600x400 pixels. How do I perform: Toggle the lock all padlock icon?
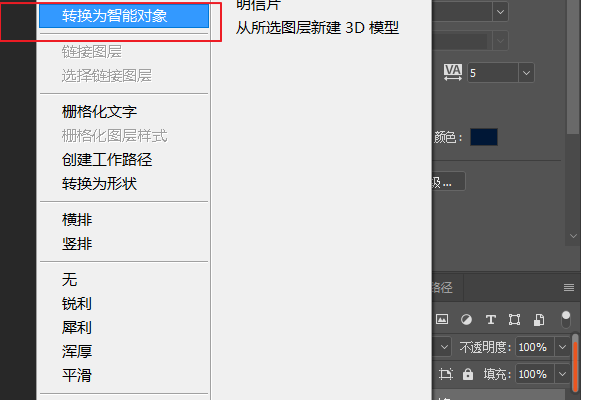coord(468,374)
